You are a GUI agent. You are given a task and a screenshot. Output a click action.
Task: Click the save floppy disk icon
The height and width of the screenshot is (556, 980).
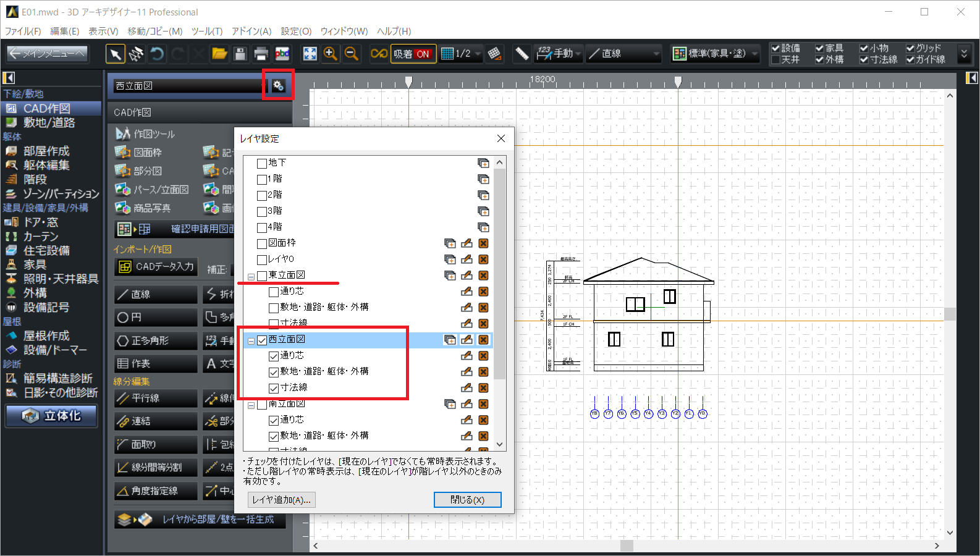pos(240,54)
